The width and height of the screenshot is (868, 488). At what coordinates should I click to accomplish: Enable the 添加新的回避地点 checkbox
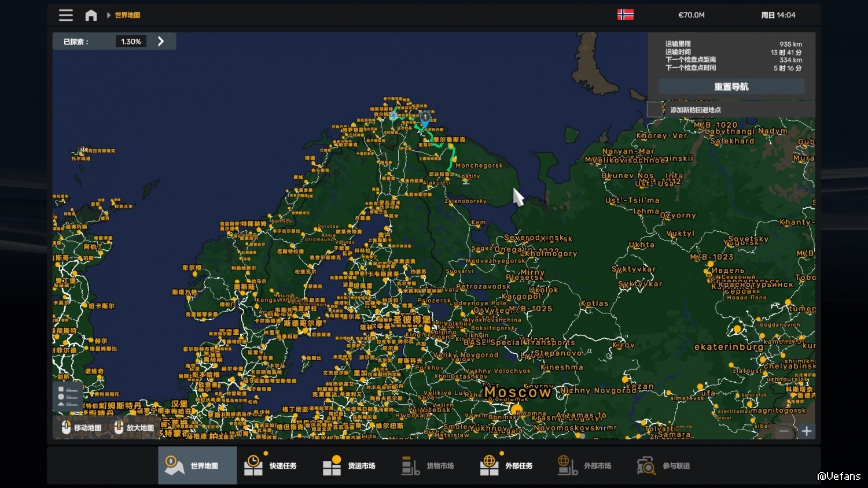pyautogui.click(x=654, y=109)
